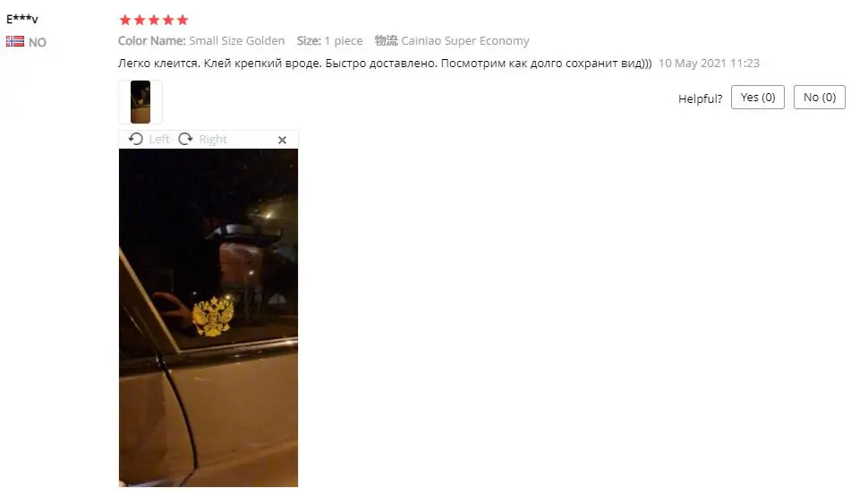Click the Norway flag icon
Viewport: 868px width, 496px height.
tap(15, 41)
